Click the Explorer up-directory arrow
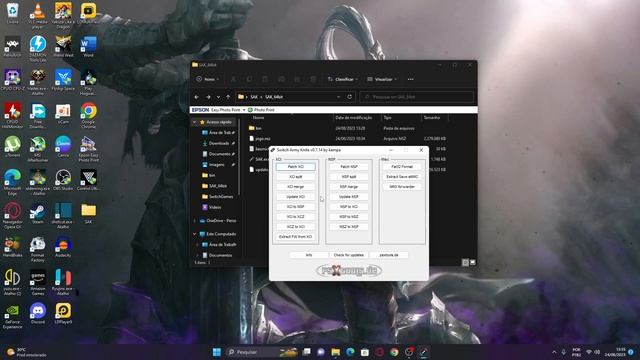The height and width of the screenshot is (360, 640). (x=228, y=97)
